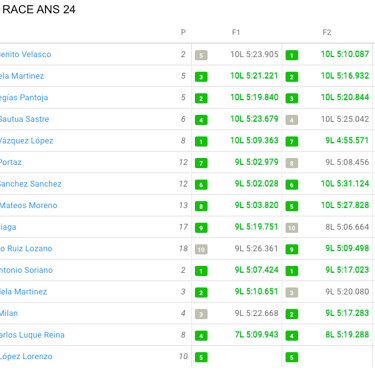Open the Sanchez Sanchez driver link

click(x=31, y=184)
